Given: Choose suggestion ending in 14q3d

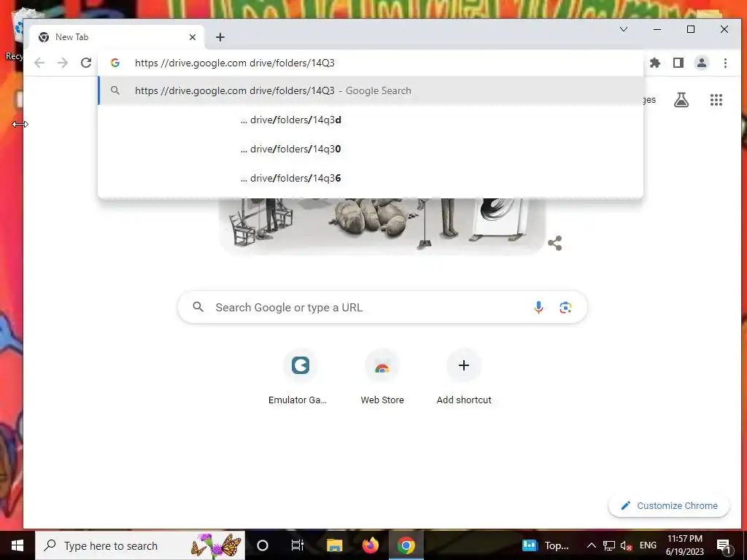Looking at the screenshot, I should [x=371, y=120].
